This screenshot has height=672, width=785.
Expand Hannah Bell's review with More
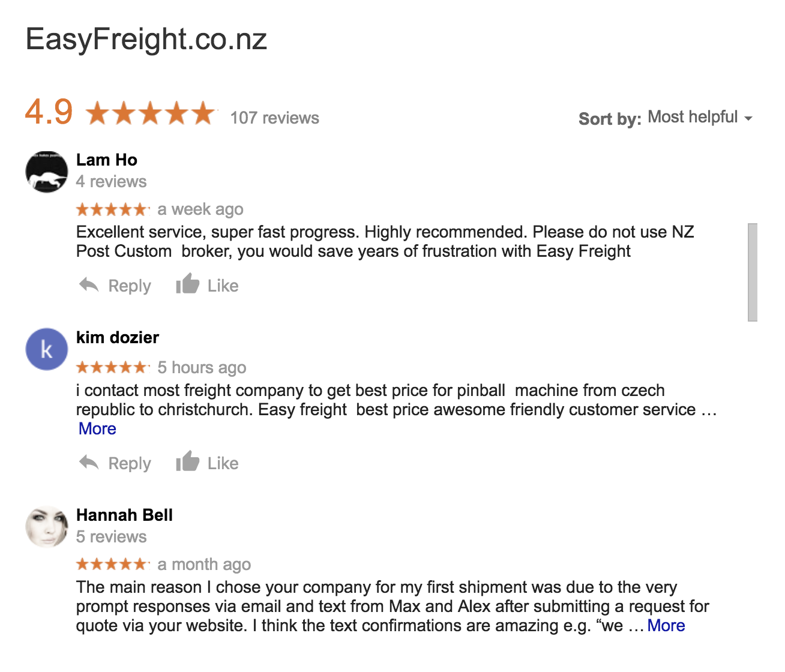pyautogui.click(x=666, y=626)
